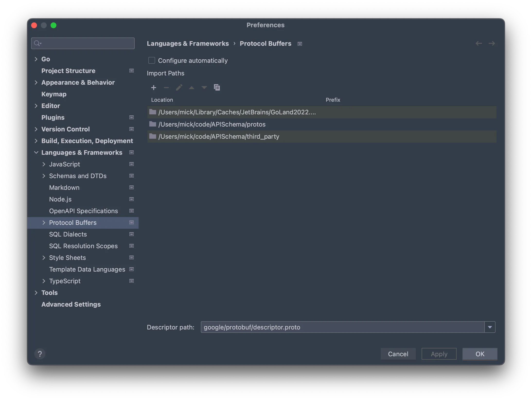Click the Cancel button
532x401 pixels.
click(398, 354)
